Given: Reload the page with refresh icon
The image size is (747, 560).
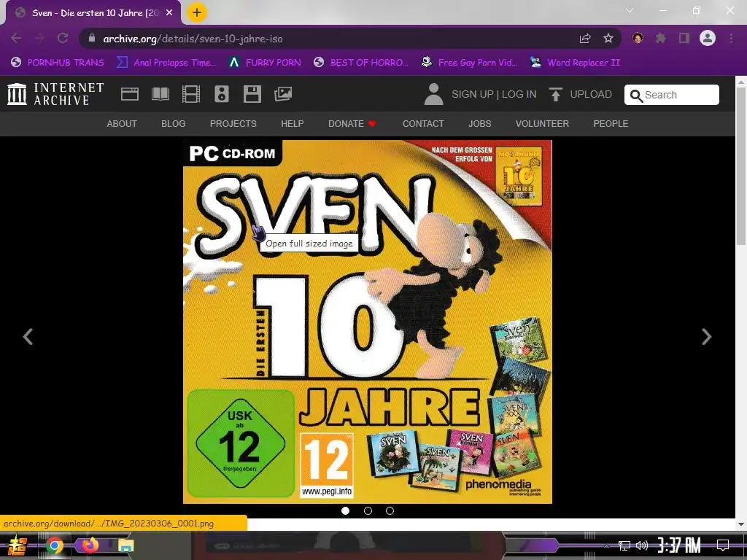Looking at the screenshot, I should click(63, 38).
